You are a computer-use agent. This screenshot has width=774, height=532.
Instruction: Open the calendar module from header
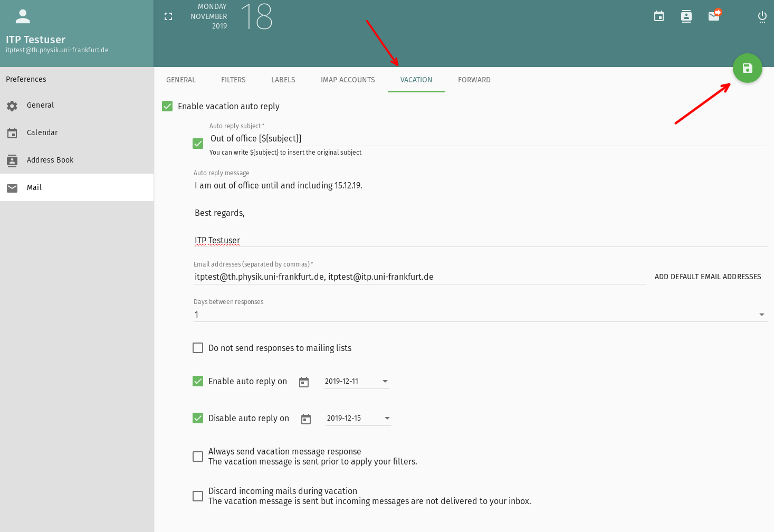(659, 16)
